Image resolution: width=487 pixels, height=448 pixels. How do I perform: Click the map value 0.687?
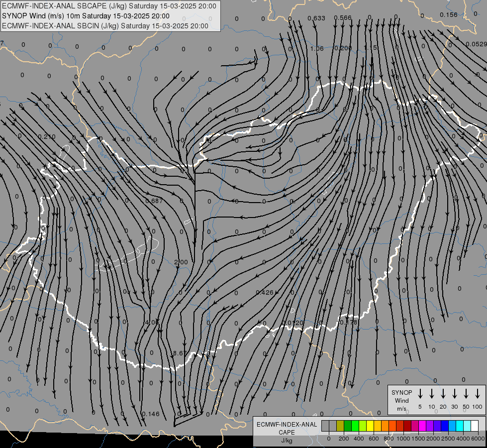pos(154,201)
